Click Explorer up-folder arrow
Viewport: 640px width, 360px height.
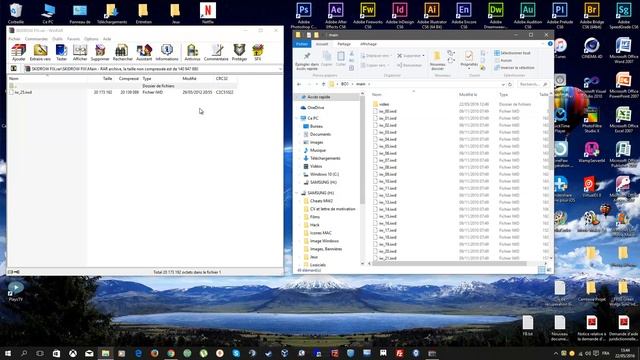324,84
